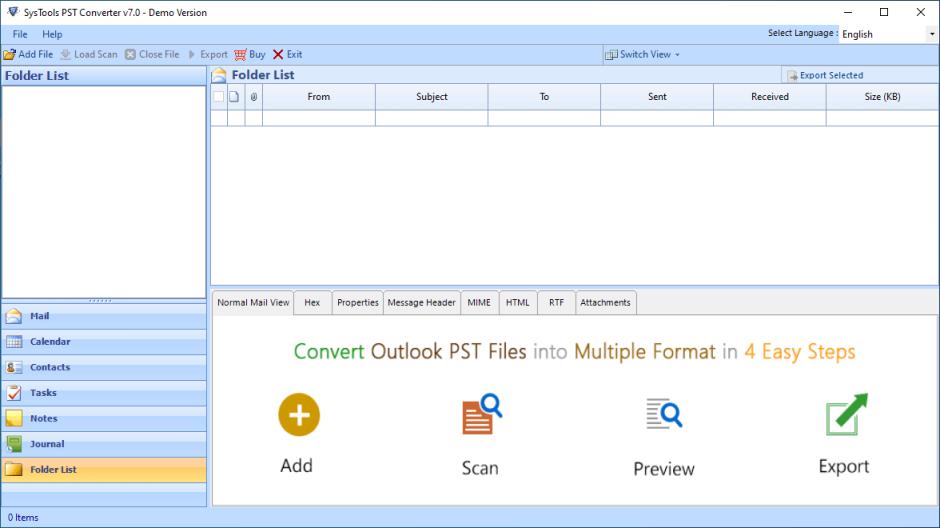The height and width of the screenshot is (528, 940).
Task: Click the Close File toolbar icon
Action: click(130, 55)
